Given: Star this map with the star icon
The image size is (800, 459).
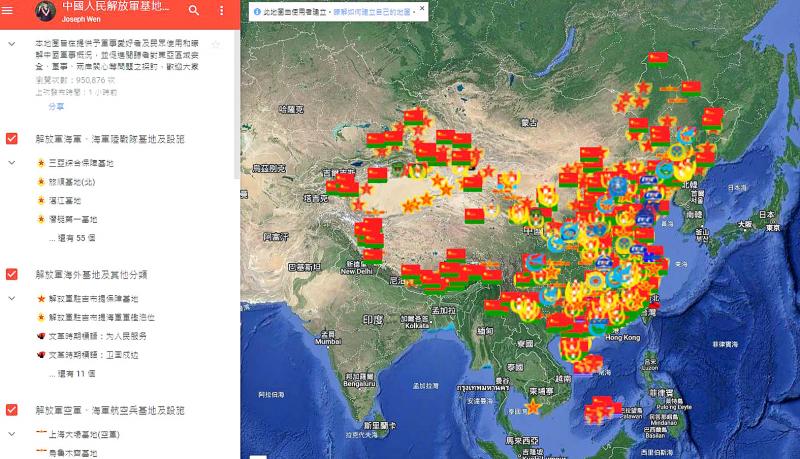Looking at the screenshot, I should tap(216, 45).
